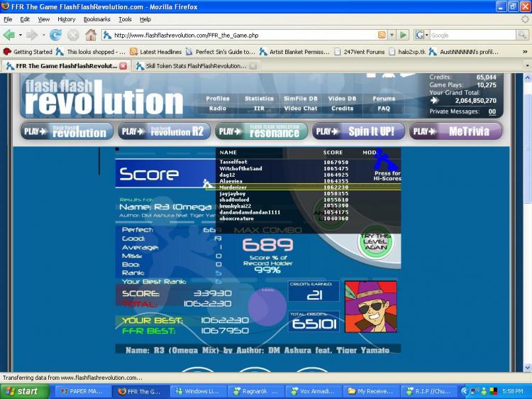Click the green Go arrow beside address bar
The width and height of the screenshot is (532, 399).
404,35
